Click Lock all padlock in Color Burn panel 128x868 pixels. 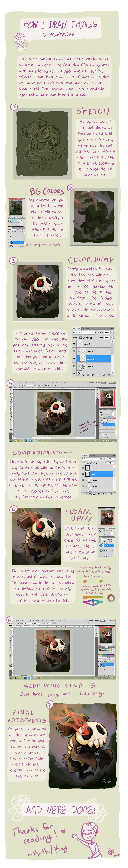pyautogui.click(x=97, y=463)
